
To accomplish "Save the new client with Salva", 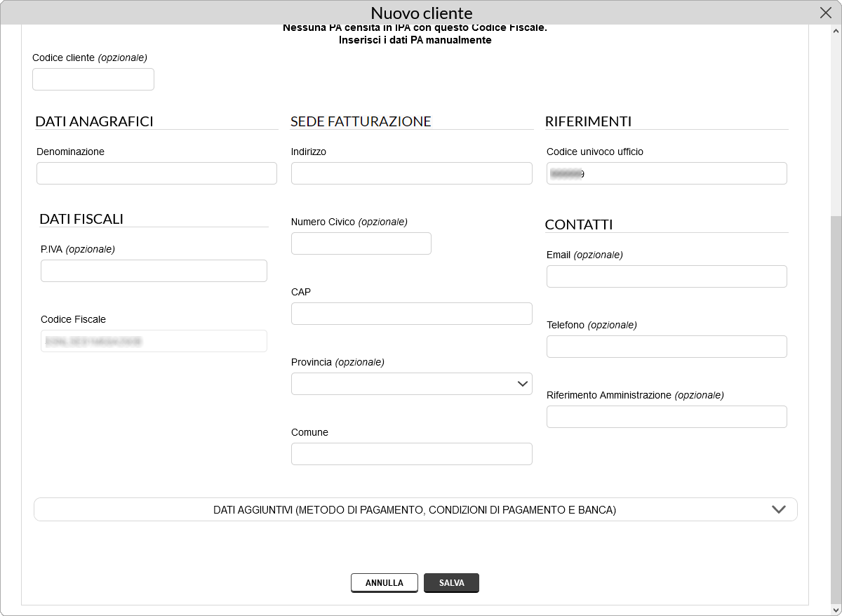I will click(452, 583).
